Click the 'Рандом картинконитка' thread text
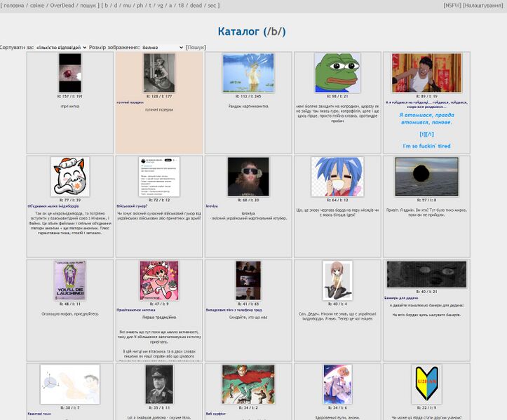This screenshot has height=420, width=507. click(x=248, y=106)
